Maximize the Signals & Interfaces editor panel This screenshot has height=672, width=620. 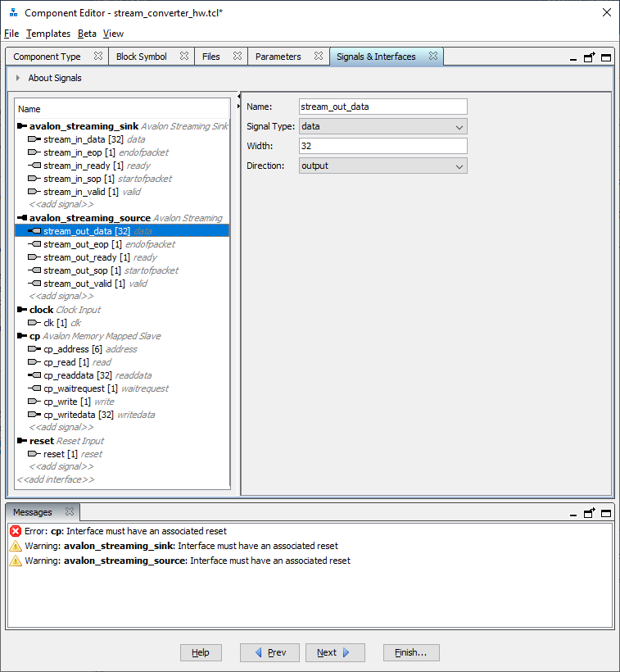(606, 57)
